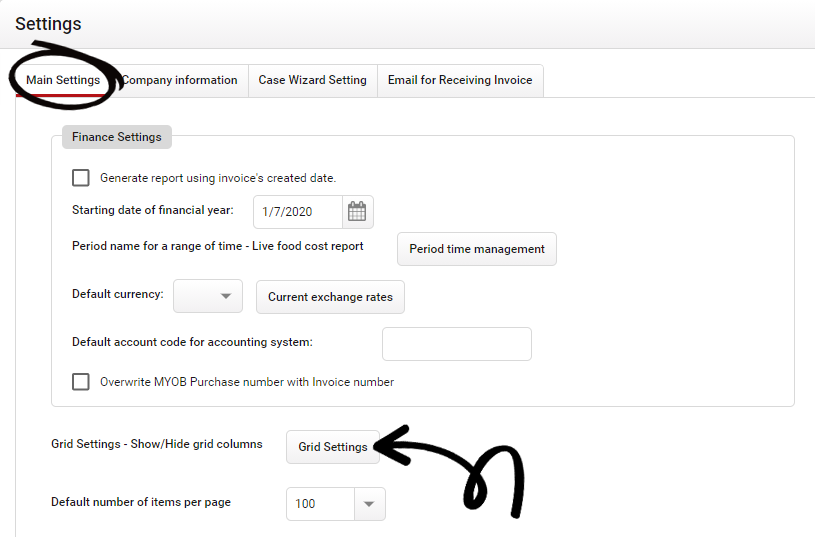Screen dimensions: 815x537
Task: Click the Finance Settings group label
Action: click(x=116, y=137)
